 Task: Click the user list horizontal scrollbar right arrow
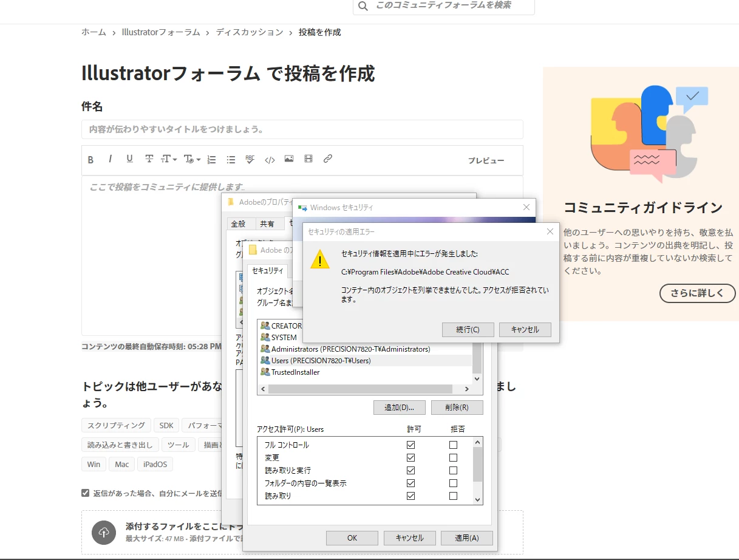tap(466, 389)
